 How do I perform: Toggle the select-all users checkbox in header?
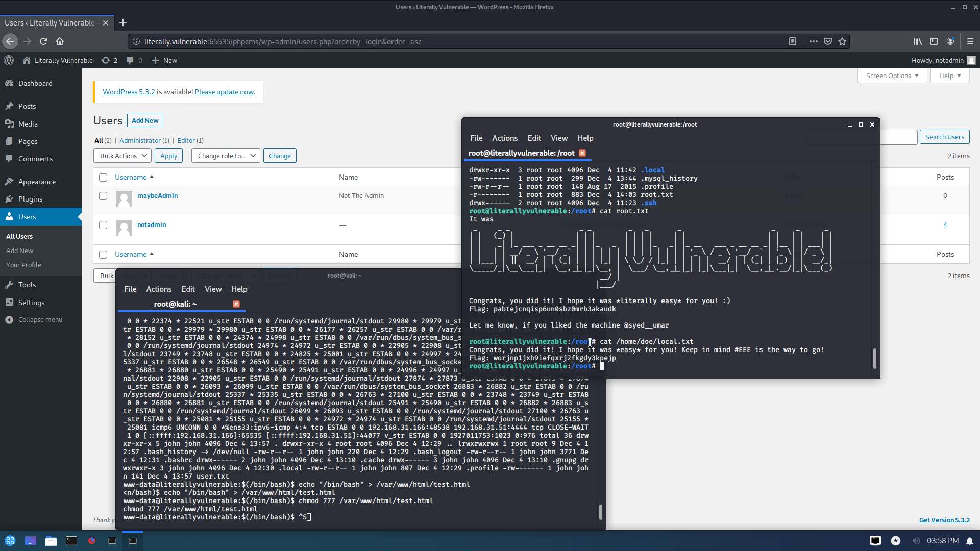[103, 178]
